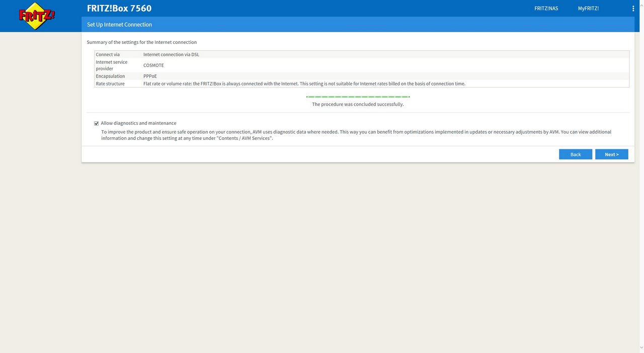Viewport: 644px width, 353px height.
Task: Click the Flat rate or volume rate description
Action: pos(304,84)
